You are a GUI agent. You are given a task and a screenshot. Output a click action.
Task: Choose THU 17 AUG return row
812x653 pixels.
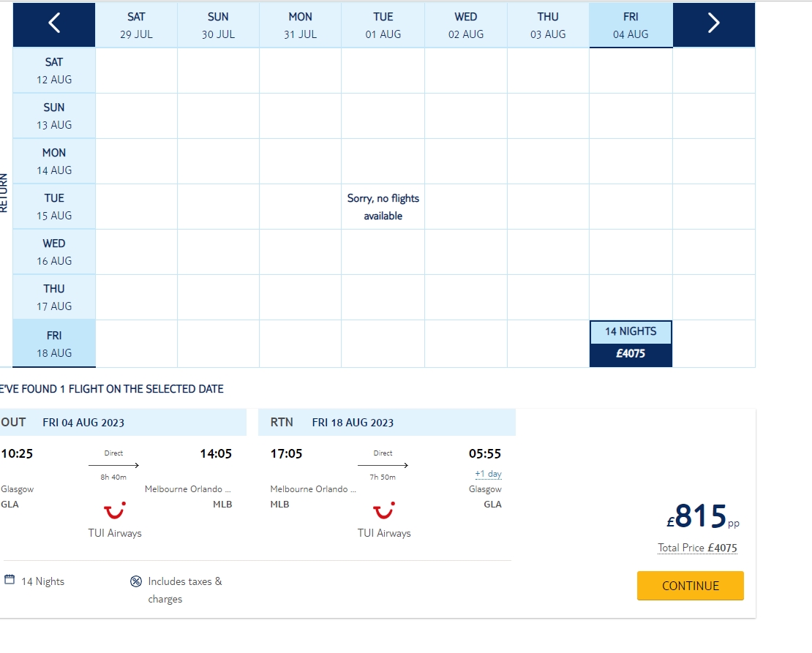click(54, 297)
